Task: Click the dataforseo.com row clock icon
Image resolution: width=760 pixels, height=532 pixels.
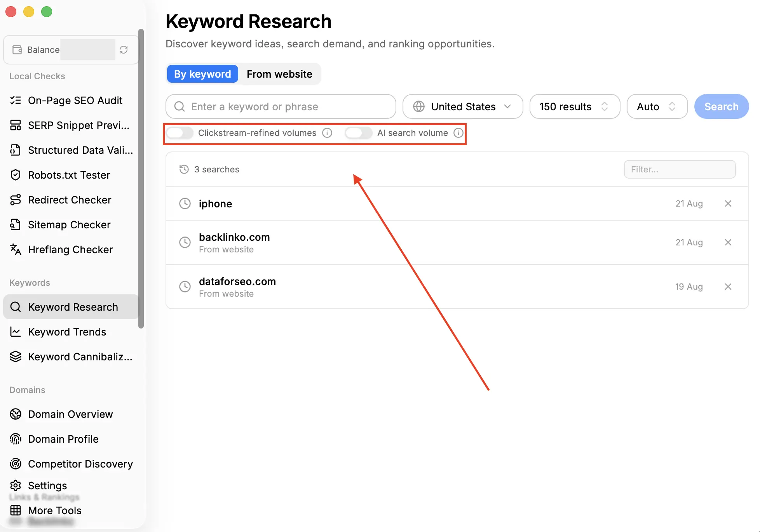Action: [185, 287]
